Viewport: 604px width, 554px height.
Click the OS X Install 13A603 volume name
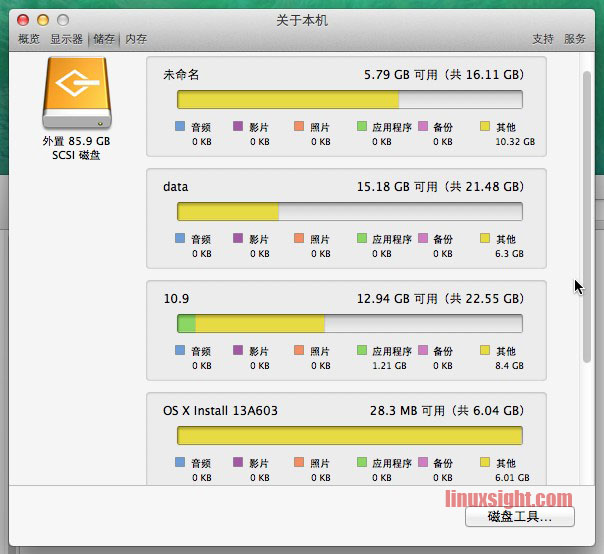tap(220, 411)
